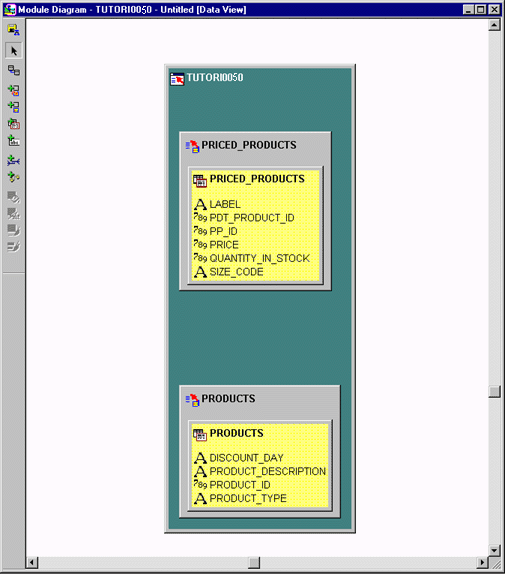The image size is (505, 574).
Task: Select the PRICED_PRODUCTS table usage name
Action: click(257, 179)
